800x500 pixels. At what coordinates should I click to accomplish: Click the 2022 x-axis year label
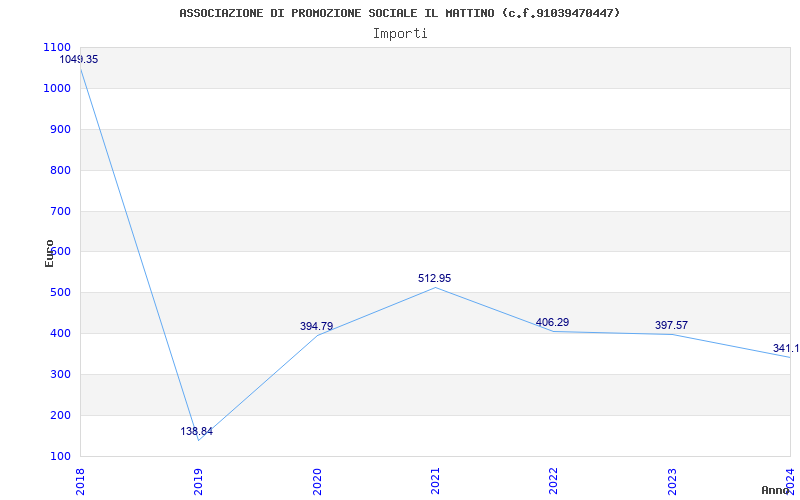click(x=553, y=479)
